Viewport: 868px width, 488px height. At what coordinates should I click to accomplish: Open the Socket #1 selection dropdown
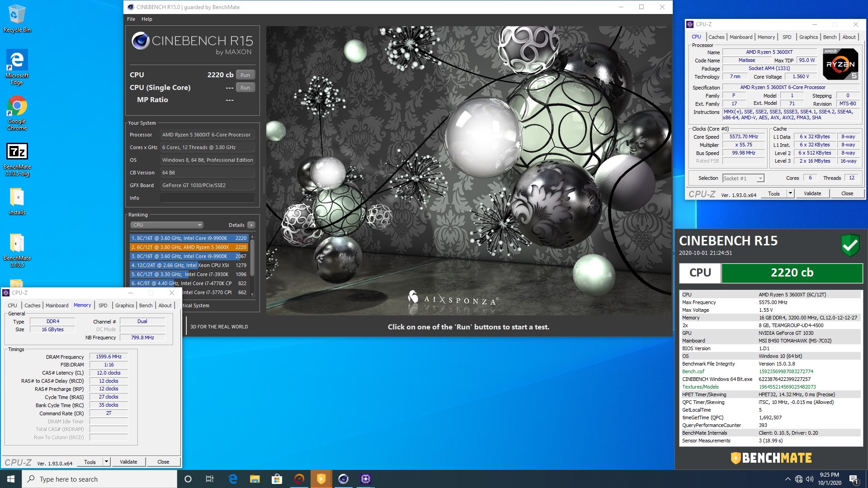click(x=743, y=178)
